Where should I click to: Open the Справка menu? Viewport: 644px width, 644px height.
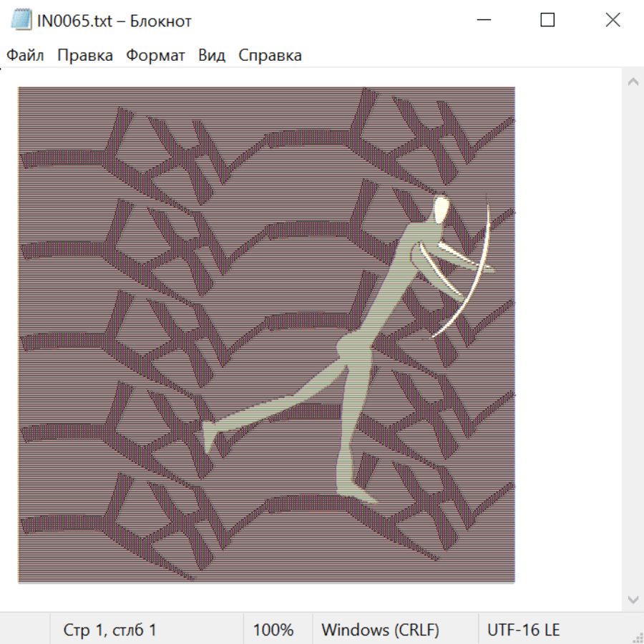[270, 56]
